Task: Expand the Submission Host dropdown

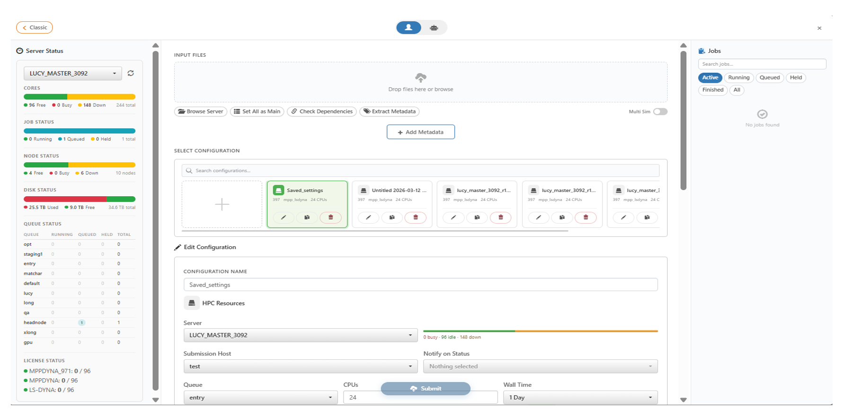Action: click(300, 366)
